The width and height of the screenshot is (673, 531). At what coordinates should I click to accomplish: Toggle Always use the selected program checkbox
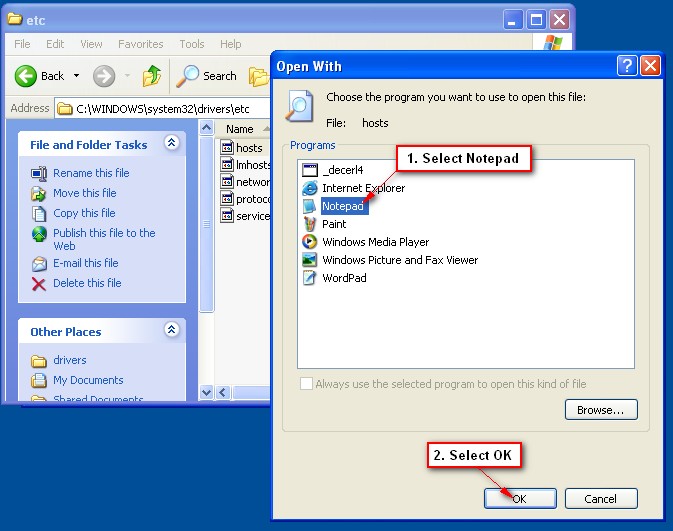306,383
